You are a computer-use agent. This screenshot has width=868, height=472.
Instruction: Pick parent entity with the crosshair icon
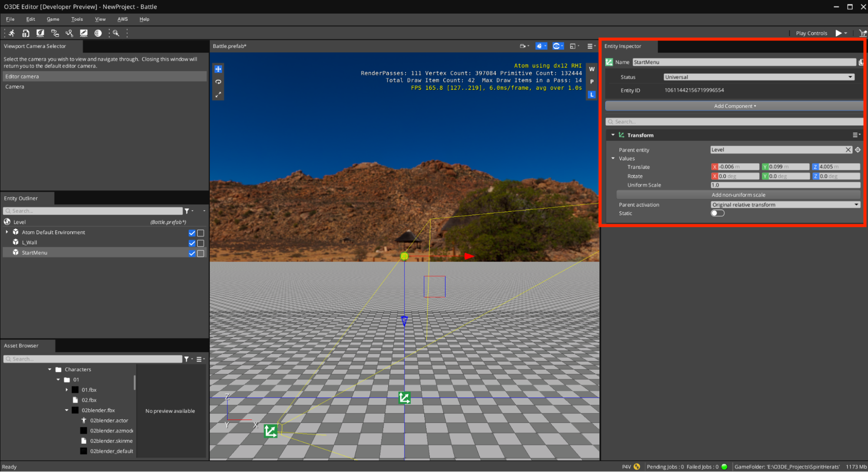[858, 150]
